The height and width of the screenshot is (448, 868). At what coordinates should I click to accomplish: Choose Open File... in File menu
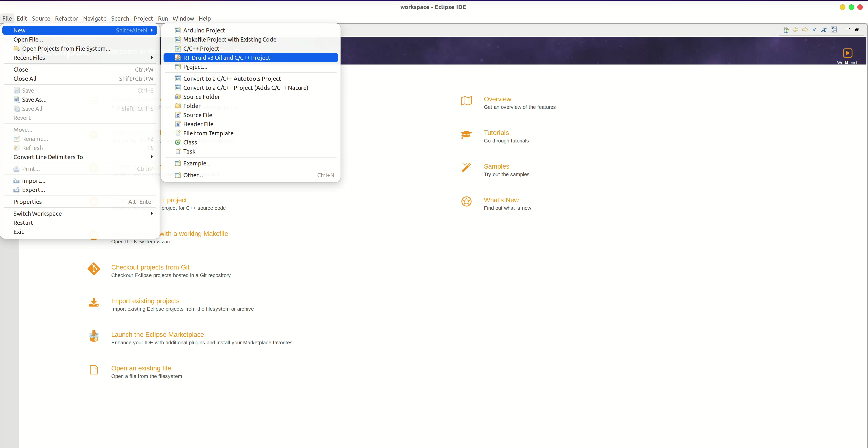[80, 39]
